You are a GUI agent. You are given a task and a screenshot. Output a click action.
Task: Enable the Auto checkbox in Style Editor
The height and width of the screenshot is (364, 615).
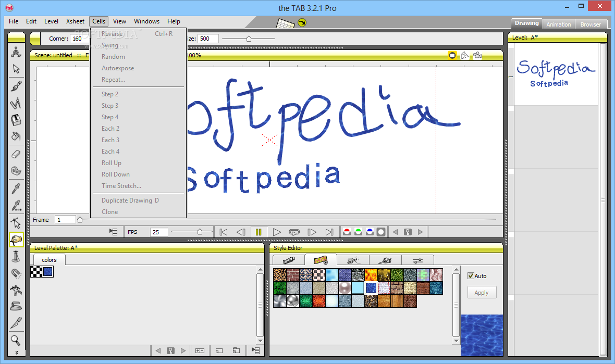(x=471, y=276)
